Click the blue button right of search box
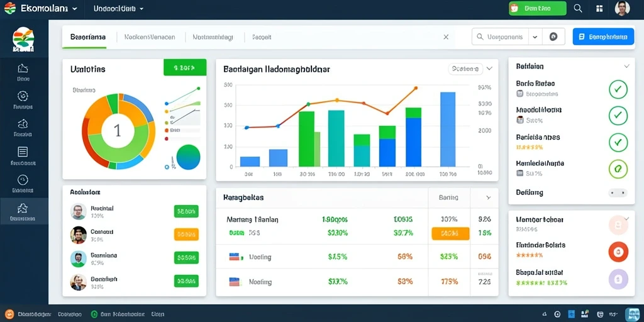Screen dimensions: 644x322 [x=603, y=36]
